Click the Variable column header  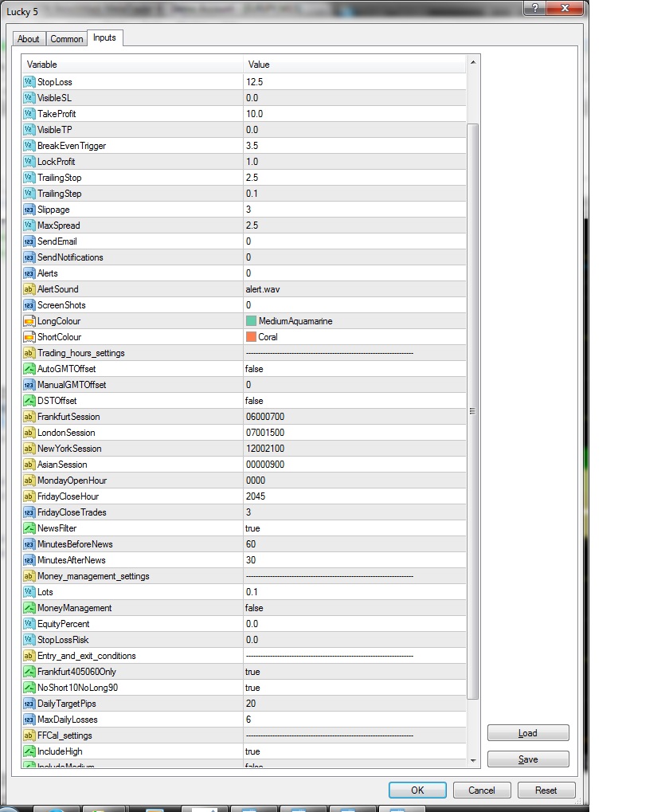[x=132, y=65]
